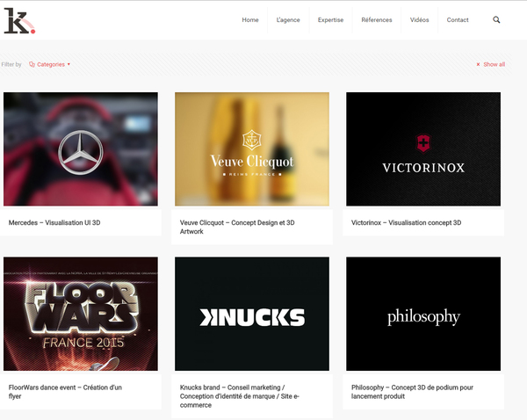The image size is (527, 420).
Task: Click 'Victorinox – Visualisation concept 3D' title
Action: pyautogui.click(x=406, y=222)
